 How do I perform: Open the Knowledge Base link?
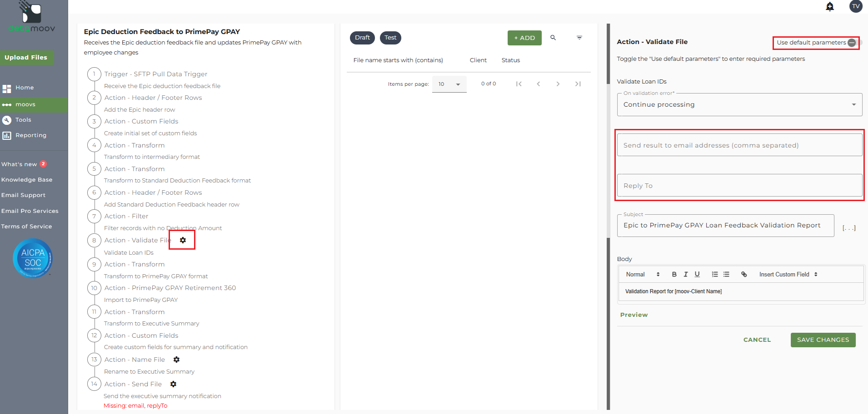pos(27,180)
